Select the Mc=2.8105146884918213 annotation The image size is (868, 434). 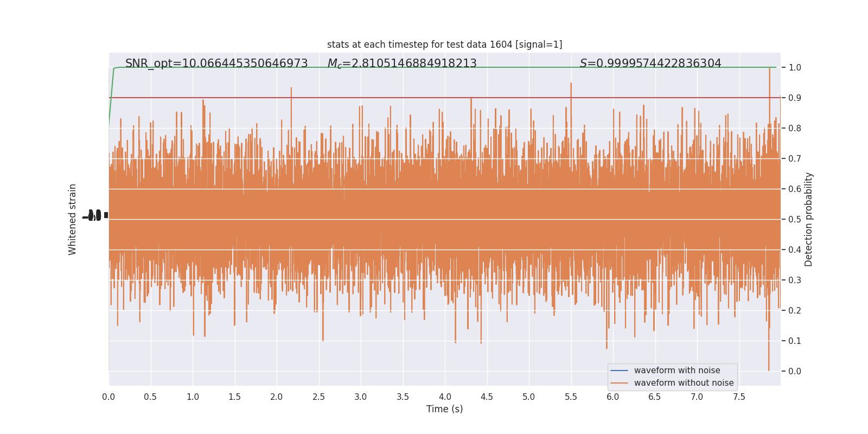tap(402, 63)
